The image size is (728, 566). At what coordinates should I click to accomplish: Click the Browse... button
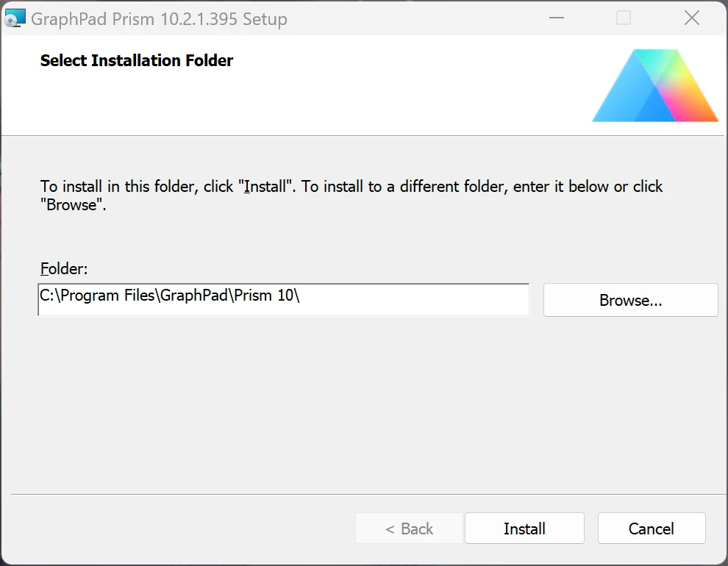coord(630,300)
